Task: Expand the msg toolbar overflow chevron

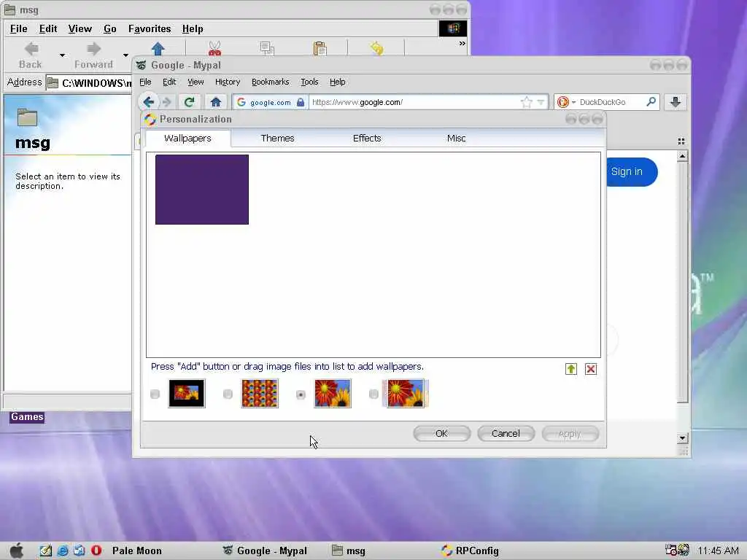Action: pyautogui.click(x=462, y=43)
